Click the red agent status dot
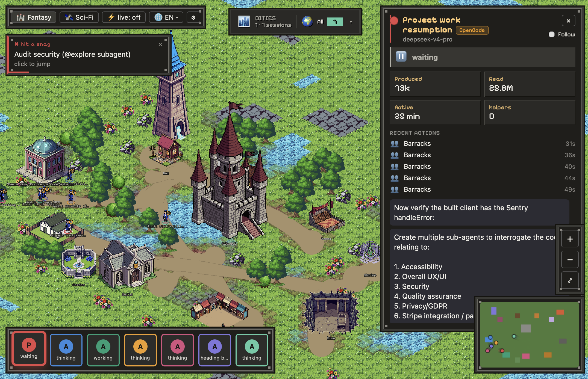Screen dimensions: 588x379 click(x=394, y=21)
